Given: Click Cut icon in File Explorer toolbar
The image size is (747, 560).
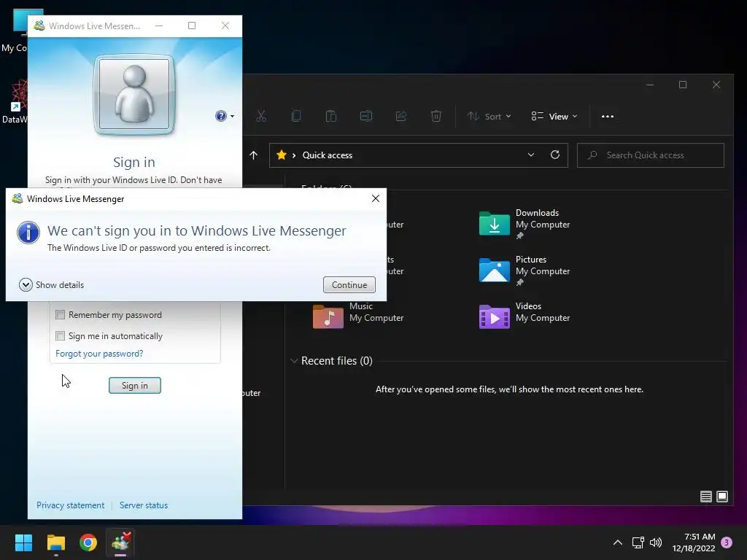Looking at the screenshot, I should pyautogui.click(x=261, y=116).
